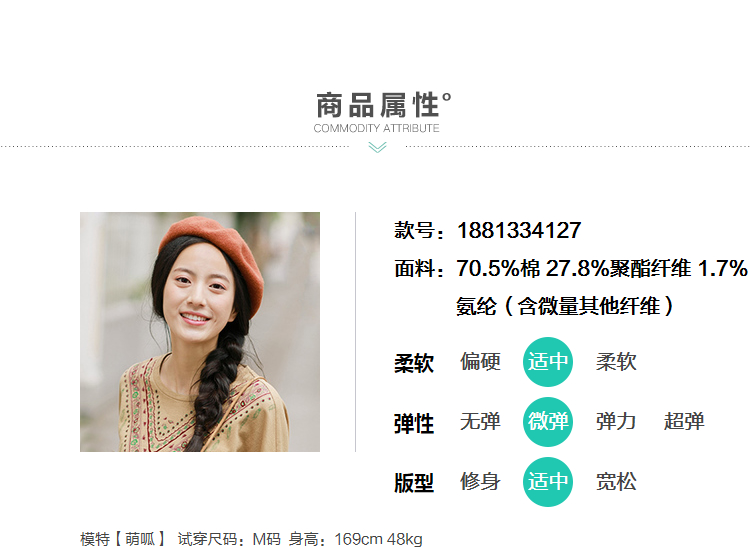The image size is (750, 548).
Task: Click the 柔软 row label
Action: click(414, 363)
